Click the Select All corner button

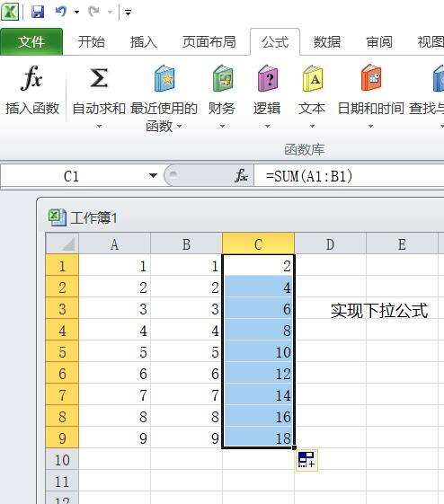coord(62,243)
